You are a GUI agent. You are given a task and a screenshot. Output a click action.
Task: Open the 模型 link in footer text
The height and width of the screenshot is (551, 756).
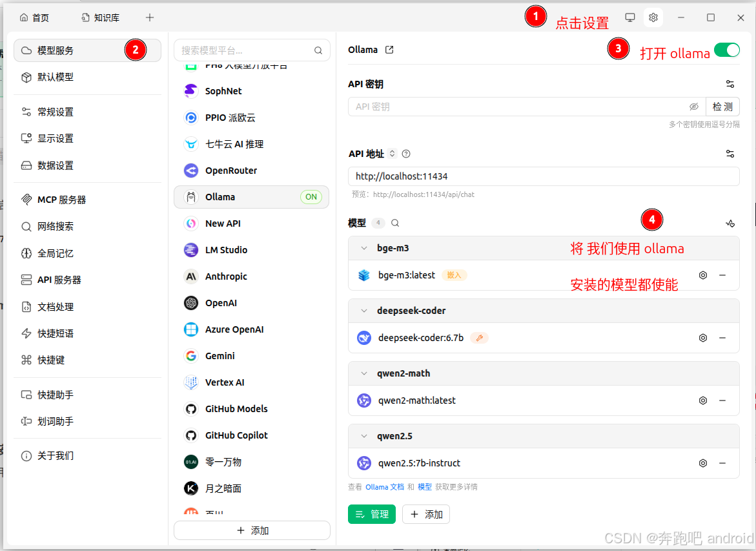click(425, 487)
